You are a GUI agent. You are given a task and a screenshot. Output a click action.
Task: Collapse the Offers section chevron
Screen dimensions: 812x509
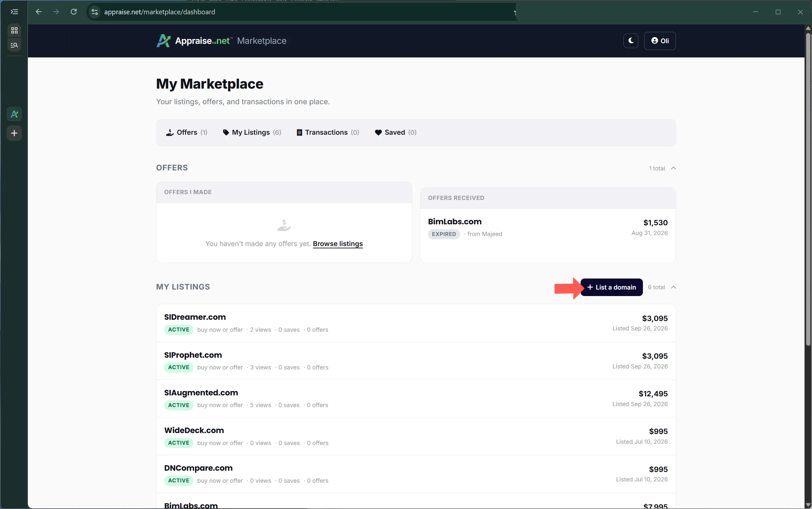click(673, 168)
